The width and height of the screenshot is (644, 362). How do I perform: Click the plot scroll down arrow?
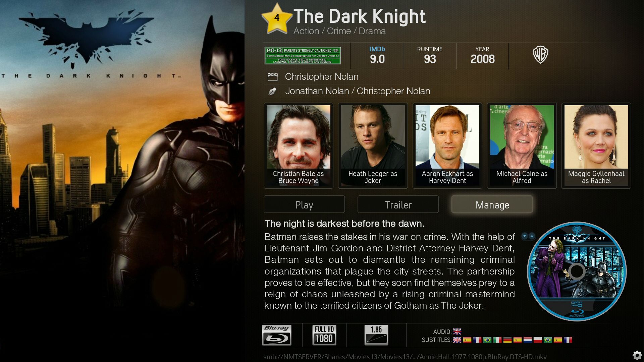pos(525,236)
